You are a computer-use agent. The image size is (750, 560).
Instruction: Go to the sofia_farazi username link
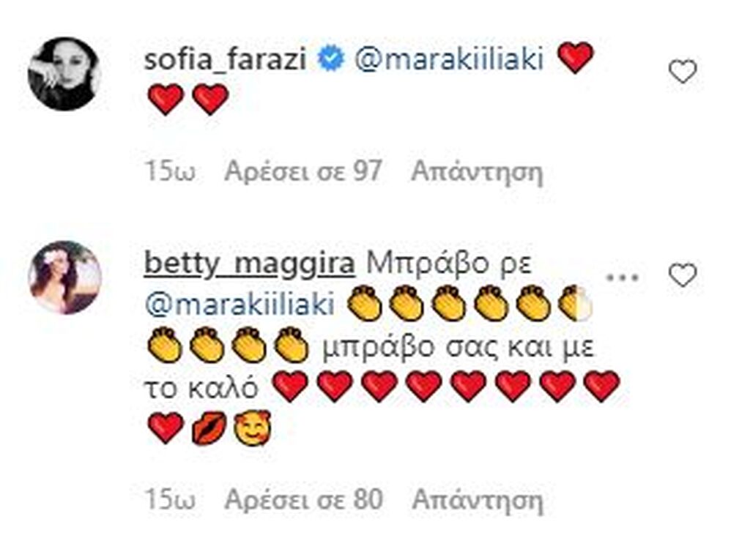227,59
